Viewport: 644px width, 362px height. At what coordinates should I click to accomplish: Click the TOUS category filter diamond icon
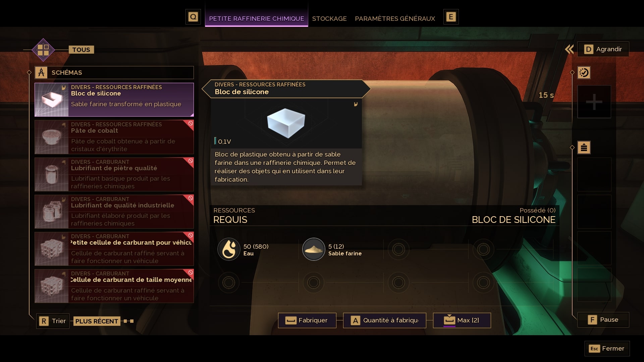[x=43, y=50]
